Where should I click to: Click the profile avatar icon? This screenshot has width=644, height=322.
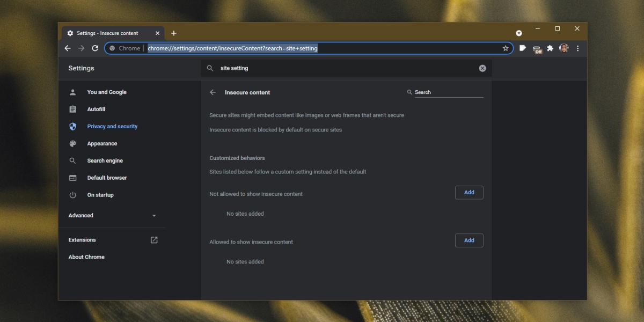point(563,48)
